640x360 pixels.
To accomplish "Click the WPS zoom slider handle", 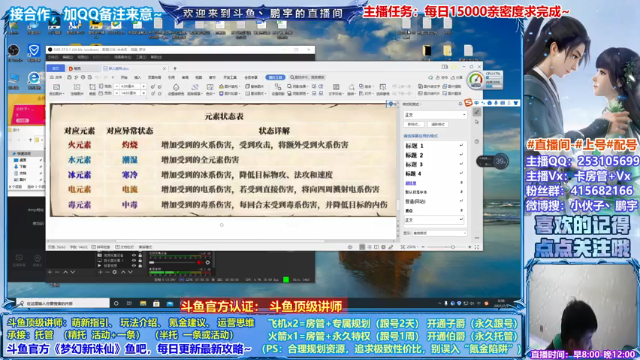I will click(x=453, y=247).
